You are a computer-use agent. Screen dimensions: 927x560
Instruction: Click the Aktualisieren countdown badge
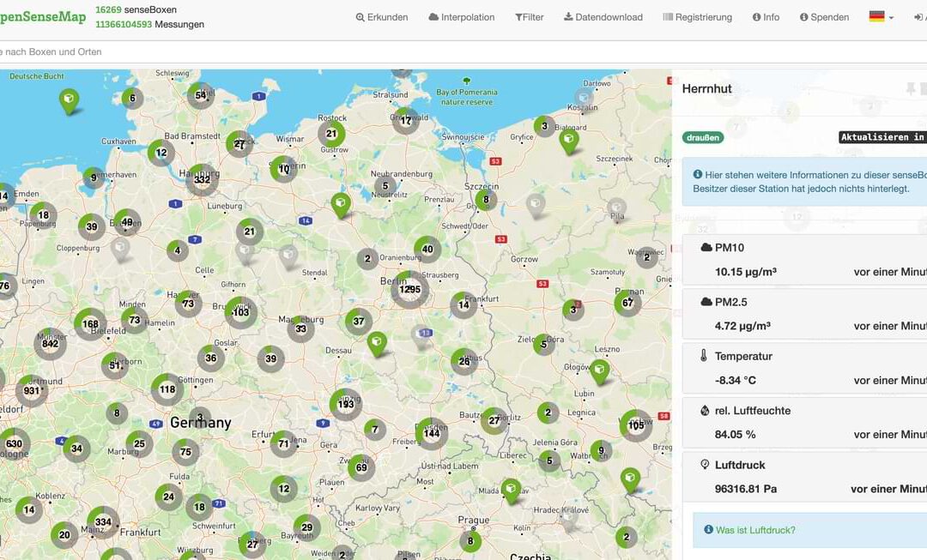882,137
